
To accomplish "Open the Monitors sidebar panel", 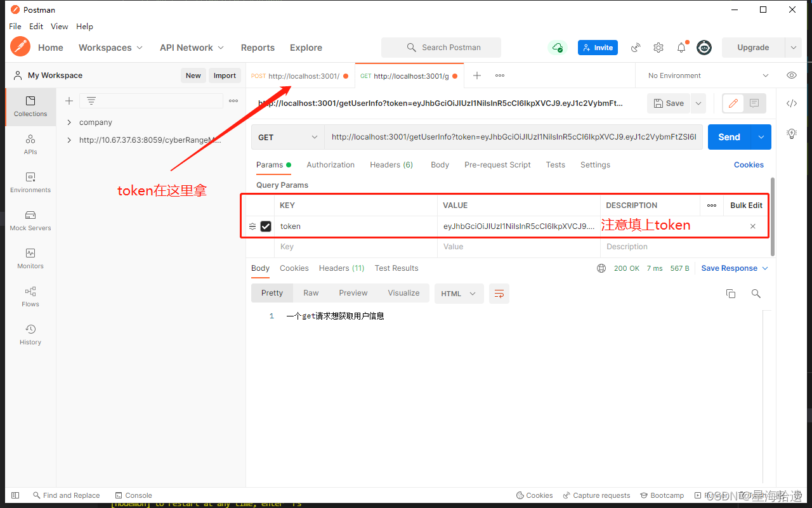I will (x=30, y=259).
